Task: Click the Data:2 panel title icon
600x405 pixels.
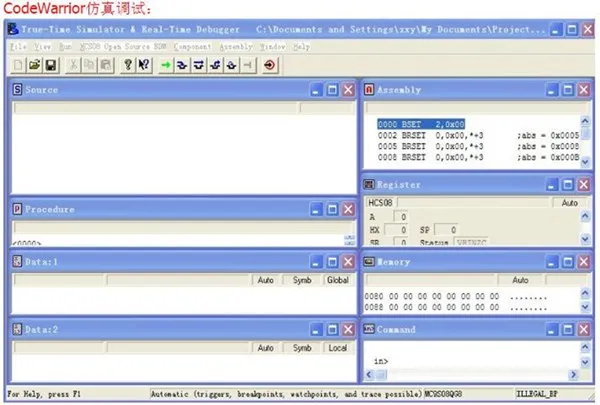Action: pos(17,329)
